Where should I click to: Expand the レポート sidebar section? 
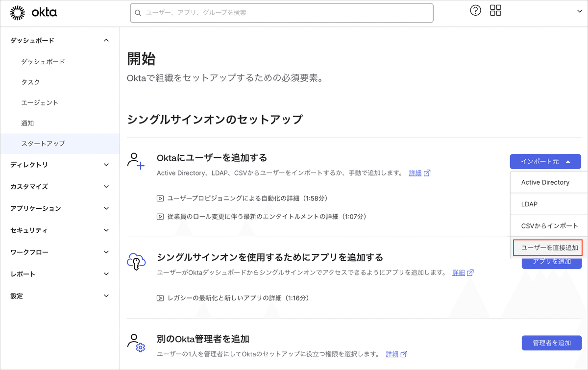click(60, 274)
